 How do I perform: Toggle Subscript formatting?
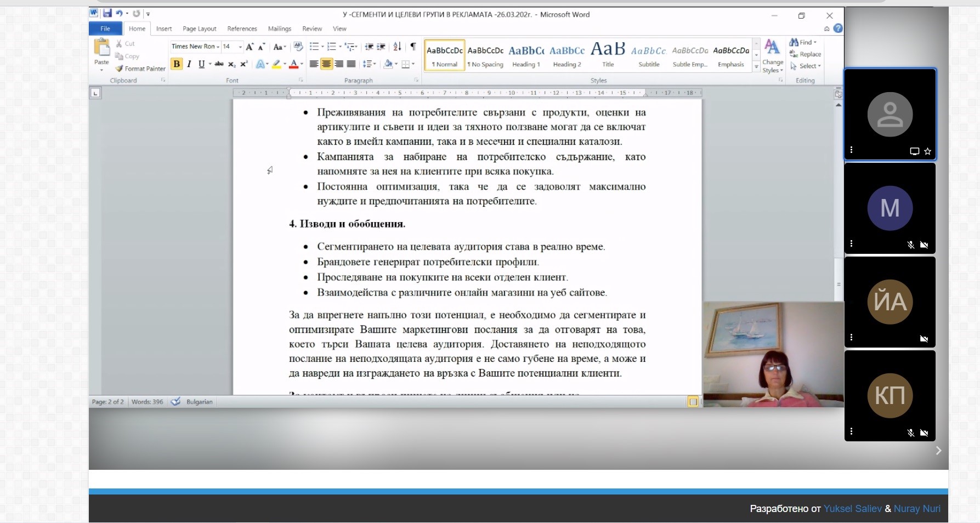click(231, 64)
